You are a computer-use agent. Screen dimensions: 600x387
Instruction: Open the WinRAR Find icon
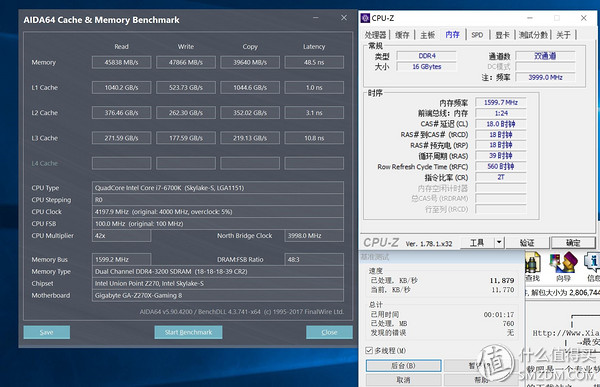tap(532, 266)
